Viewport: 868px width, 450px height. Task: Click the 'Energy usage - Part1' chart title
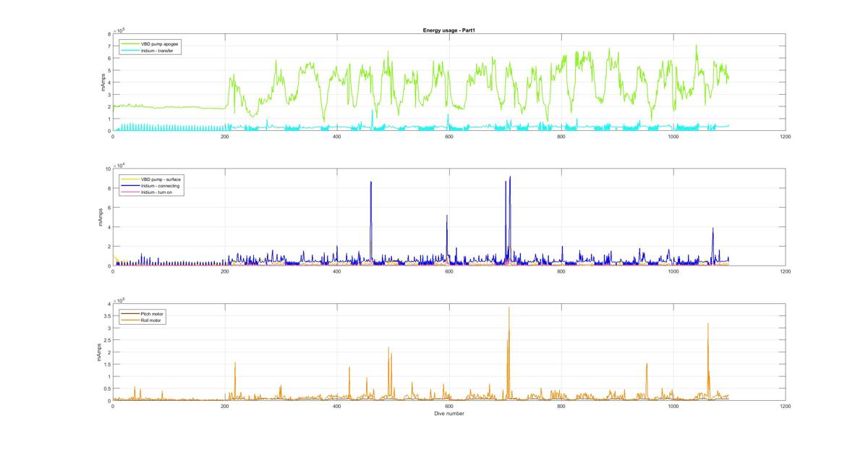point(448,30)
